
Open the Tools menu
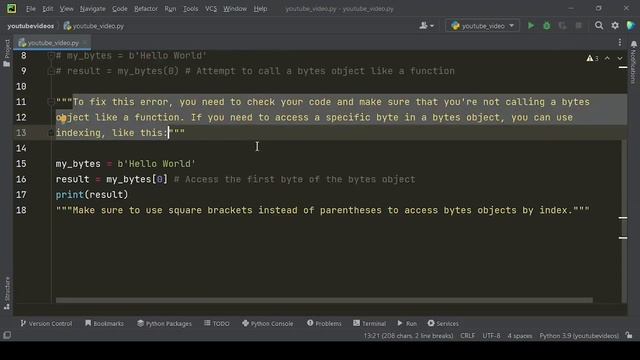190,9
